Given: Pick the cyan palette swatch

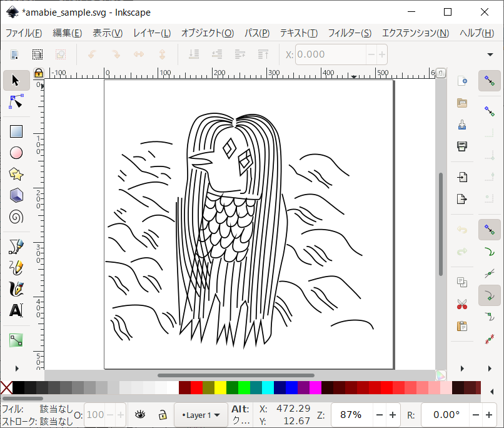Looking at the screenshot, I should [268, 387].
